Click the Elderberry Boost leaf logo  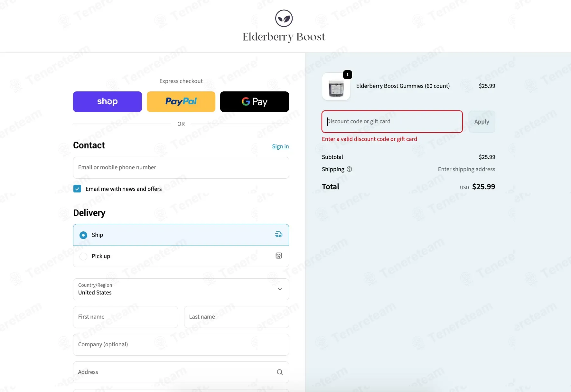[x=284, y=18]
